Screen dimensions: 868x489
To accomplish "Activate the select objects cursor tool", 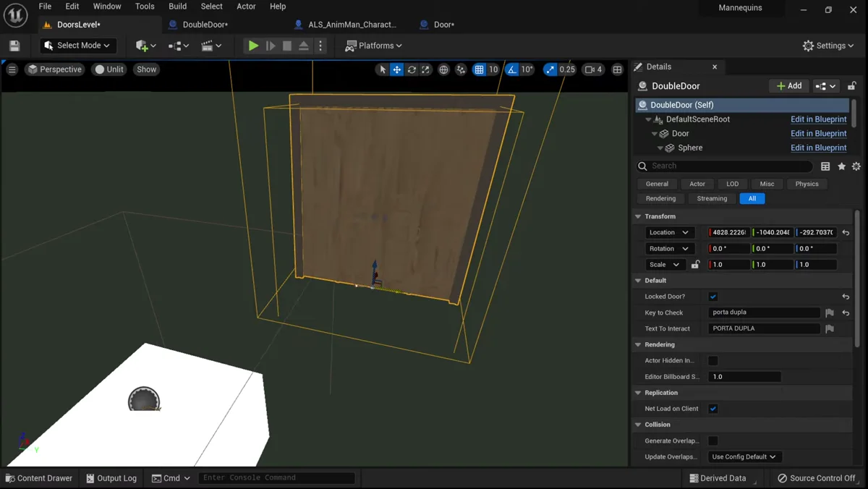I will click(383, 69).
